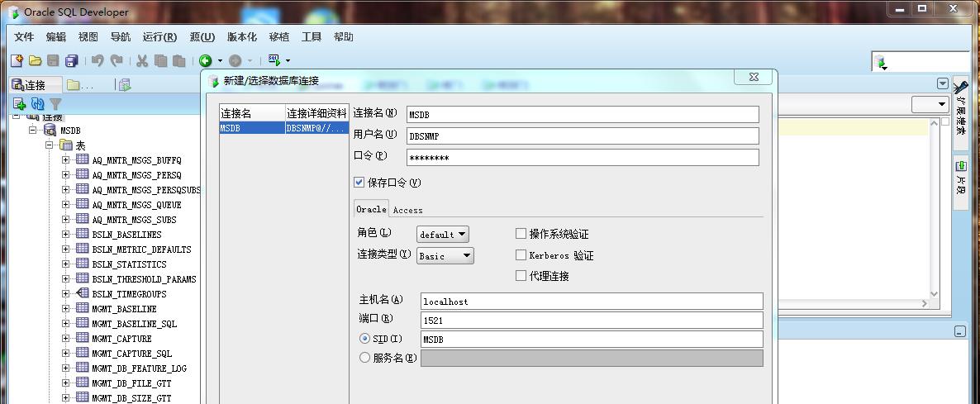Click the Undo arrow toolbar icon

(x=98, y=60)
